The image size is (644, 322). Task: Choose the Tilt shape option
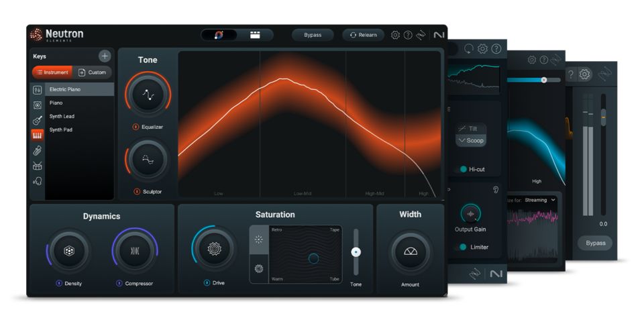470,128
